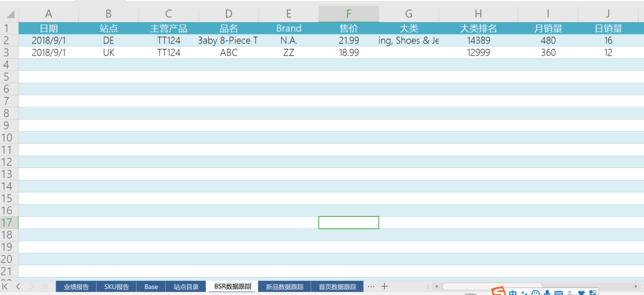
Task: Add a new sheet with plus icon
Action: (x=384, y=287)
